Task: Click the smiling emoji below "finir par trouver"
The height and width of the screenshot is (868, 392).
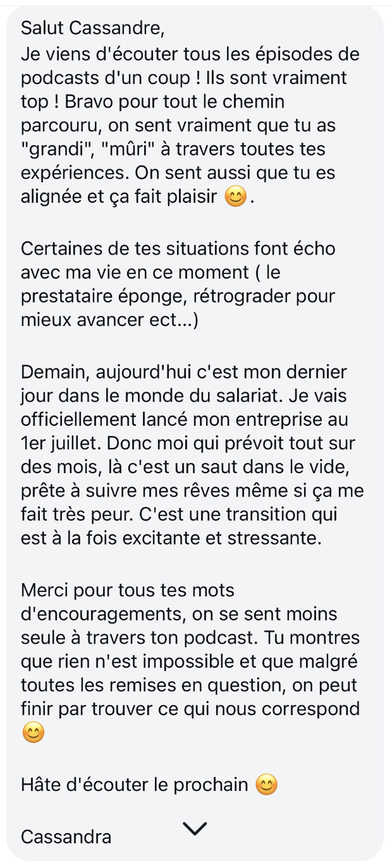Action: [x=34, y=734]
